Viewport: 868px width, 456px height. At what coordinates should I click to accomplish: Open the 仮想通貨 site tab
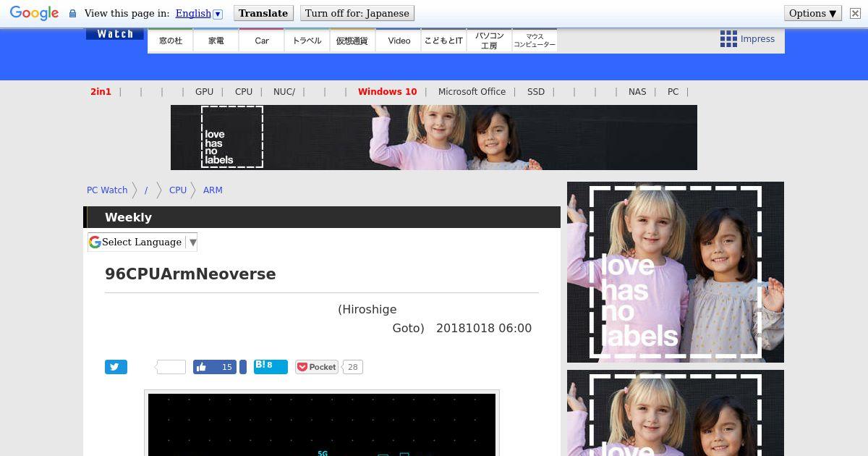[x=352, y=41]
